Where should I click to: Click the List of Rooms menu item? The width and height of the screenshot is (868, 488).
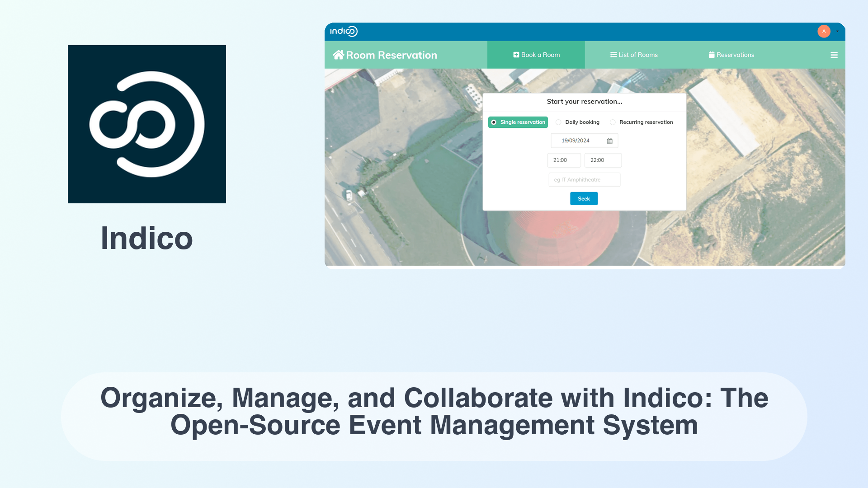pos(634,55)
